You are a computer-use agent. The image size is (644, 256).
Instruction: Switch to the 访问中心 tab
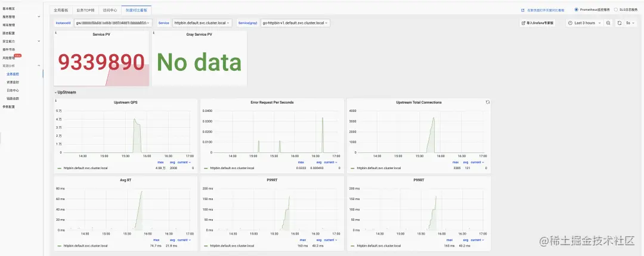tap(110, 10)
